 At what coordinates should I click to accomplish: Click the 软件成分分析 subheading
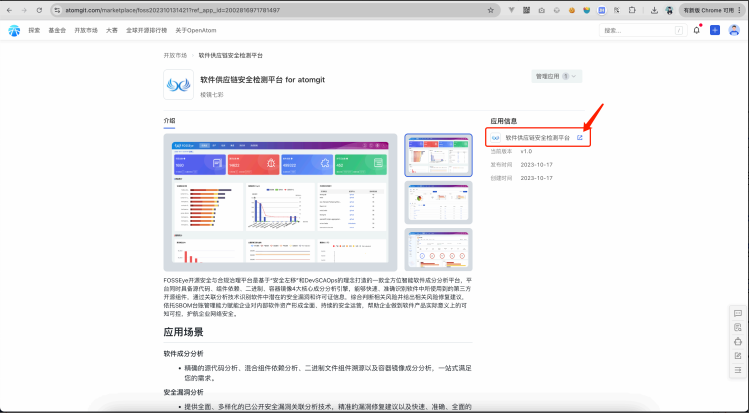[x=183, y=354]
